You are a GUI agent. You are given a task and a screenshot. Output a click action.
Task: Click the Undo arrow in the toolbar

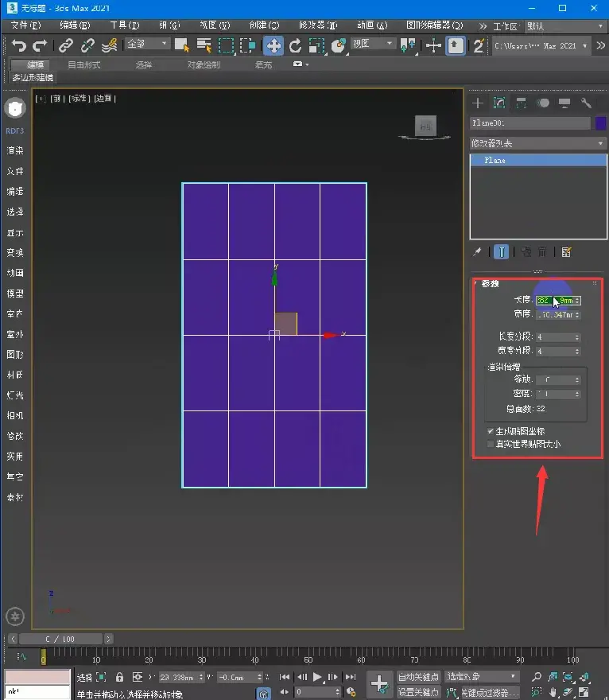tap(19, 45)
